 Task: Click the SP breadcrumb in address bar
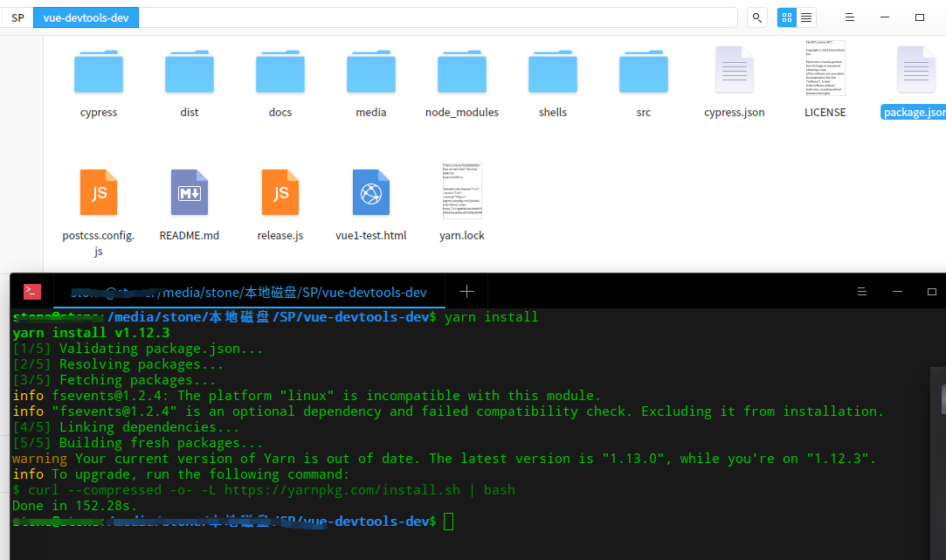(x=18, y=18)
